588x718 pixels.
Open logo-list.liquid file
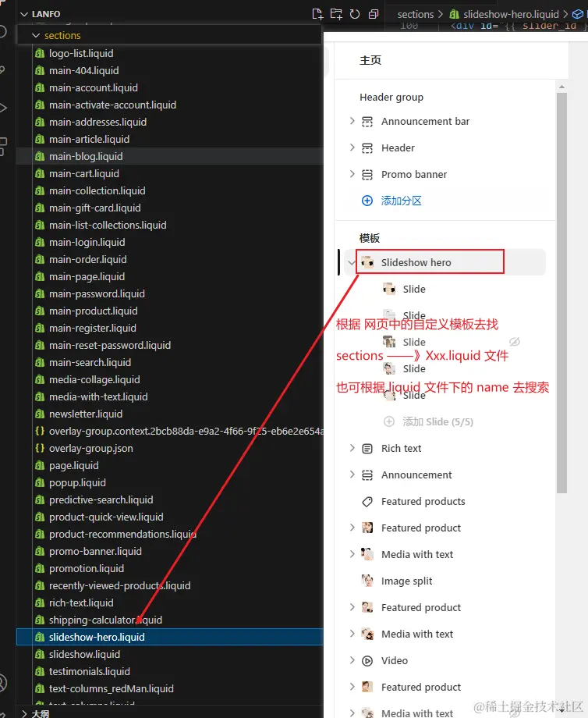(81, 54)
